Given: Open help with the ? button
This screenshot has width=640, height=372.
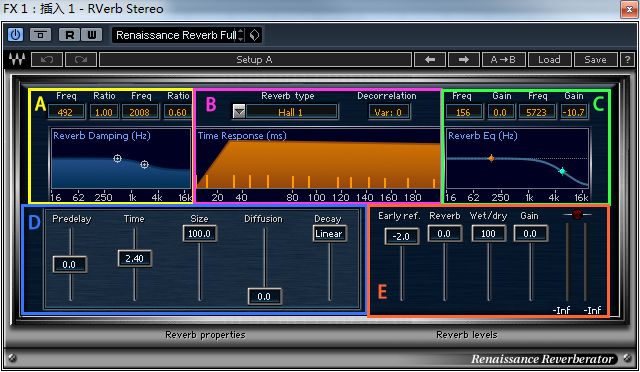Looking at the screenshot, I should 627,60.
